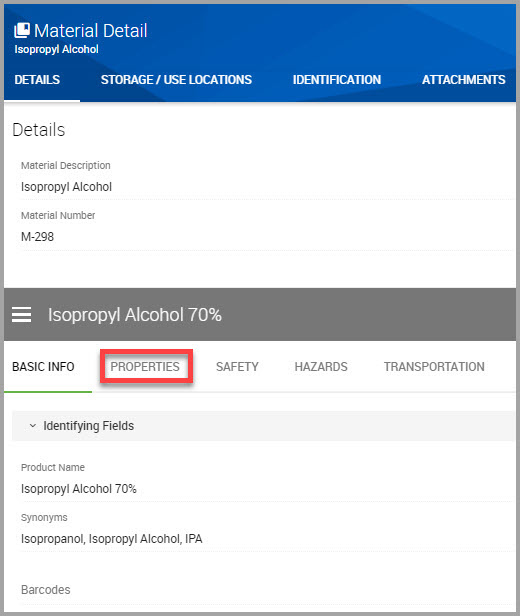Switch to the Identification tab
Screen dimensions: 520x616
[x=337, y=80]
